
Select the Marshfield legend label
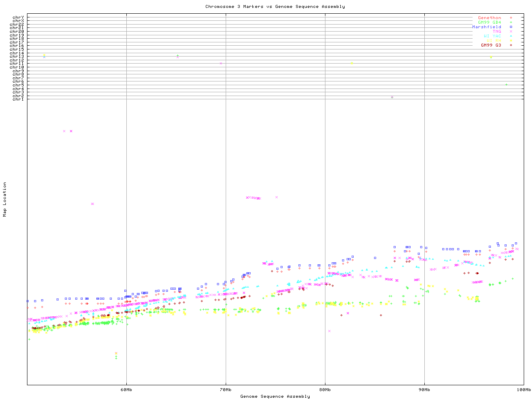(x=486, y=27)
